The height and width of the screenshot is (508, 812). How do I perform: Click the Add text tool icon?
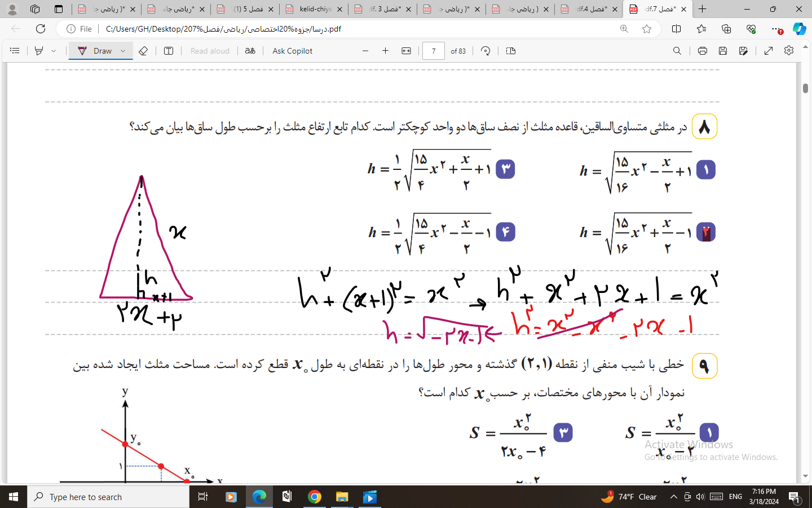169,51
